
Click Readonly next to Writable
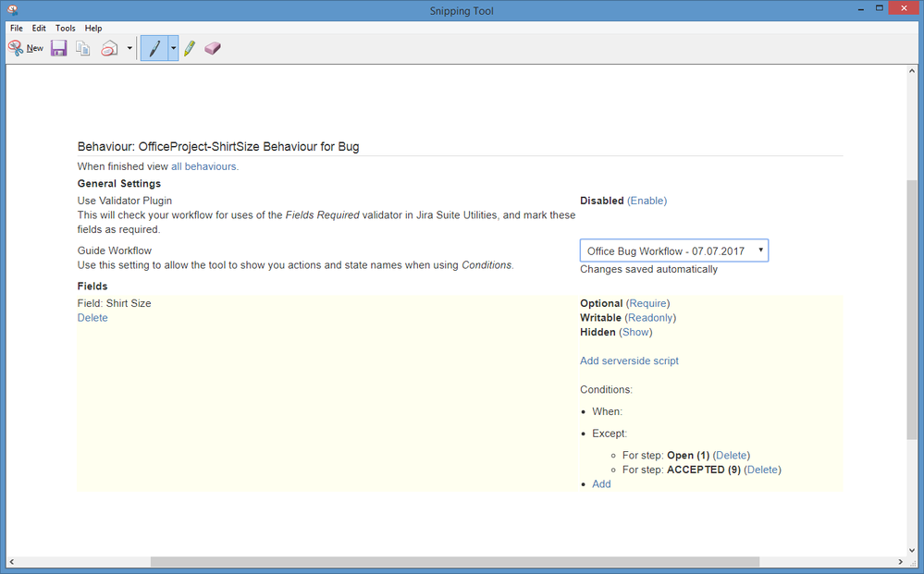(x=650, y=318)
